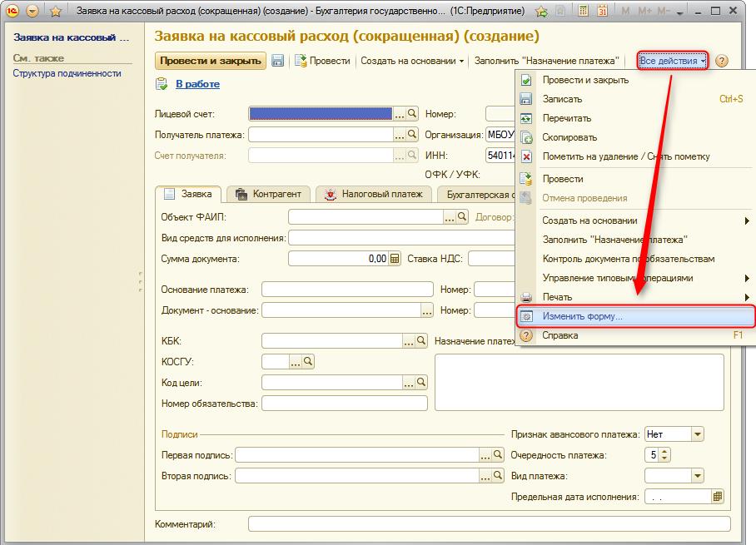Choose Изменить форму... from the menu
The height and width of the screenshot is (545, 756).
point(634,316)
